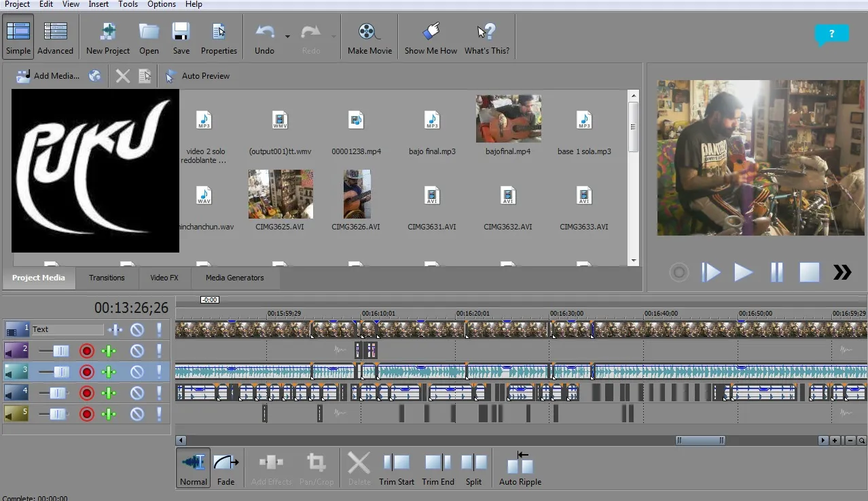Screen dimensions: 868x501
Task: Switch to Advanced editing mode
Action: pos(55,38)
